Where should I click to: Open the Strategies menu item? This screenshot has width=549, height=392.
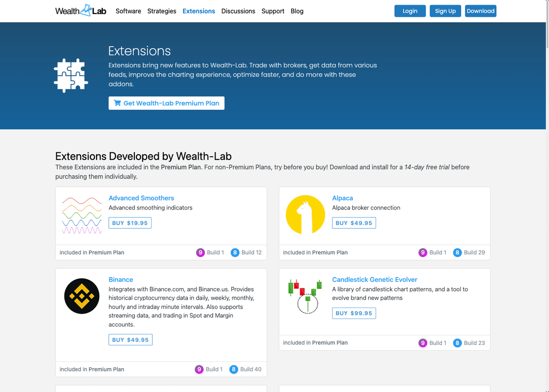point(161,11)
